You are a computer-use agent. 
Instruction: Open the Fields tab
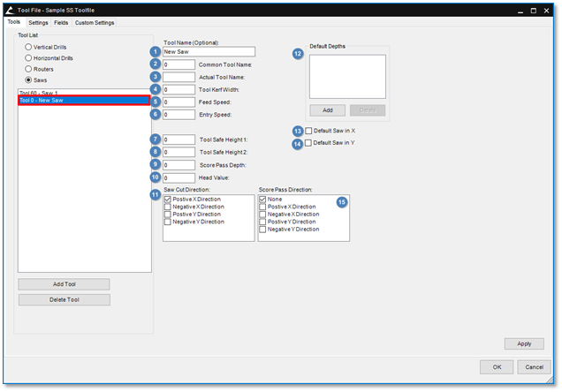click(61, 23)
